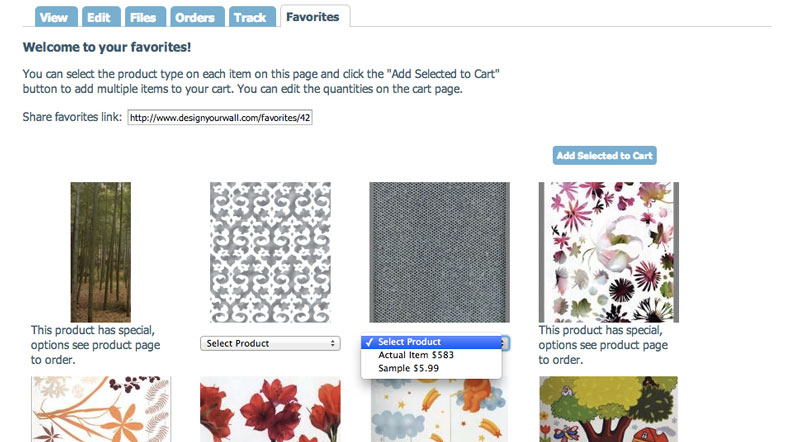This screenshot has height=442, width=800.
Task: Expand Select Product dropdown under damask pattern
Action: tap(270, 343)
